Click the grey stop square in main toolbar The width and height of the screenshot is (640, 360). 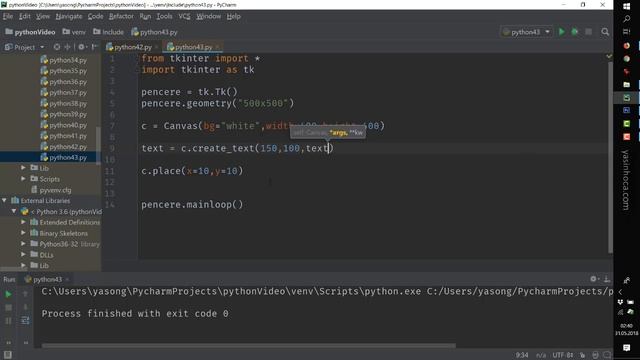coord(588,32)
